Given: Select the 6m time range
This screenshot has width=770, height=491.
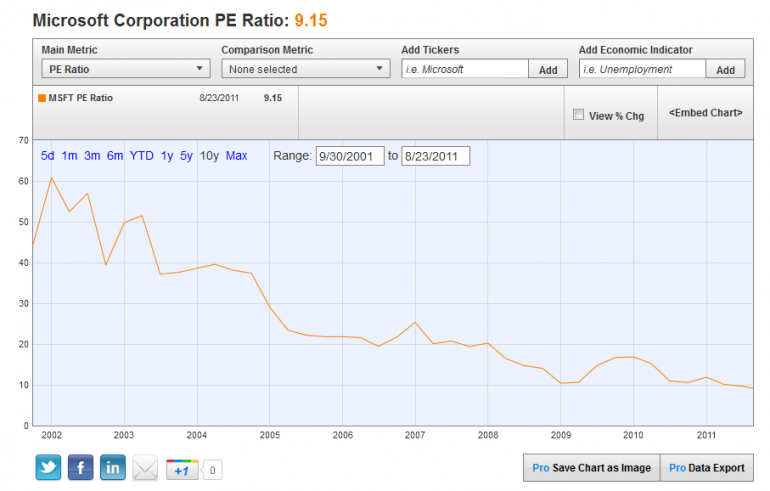Looking at the screenshot, I should (115, 156).
